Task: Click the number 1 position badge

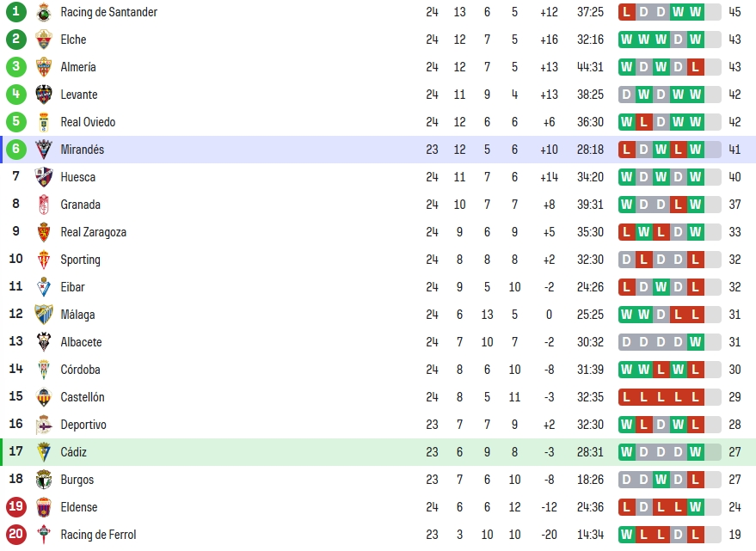Action: pyautogui.click(x=15, y=11)
